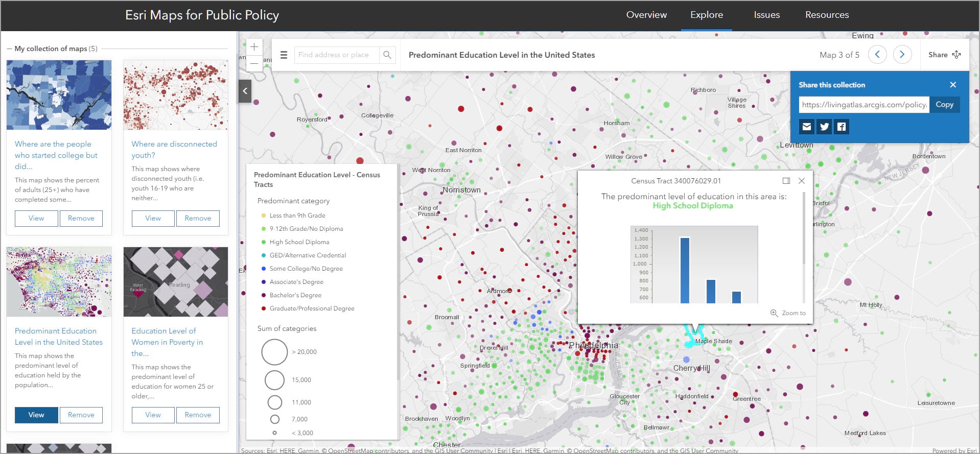Click the 15,000 size legend circle

coord(275,380)
